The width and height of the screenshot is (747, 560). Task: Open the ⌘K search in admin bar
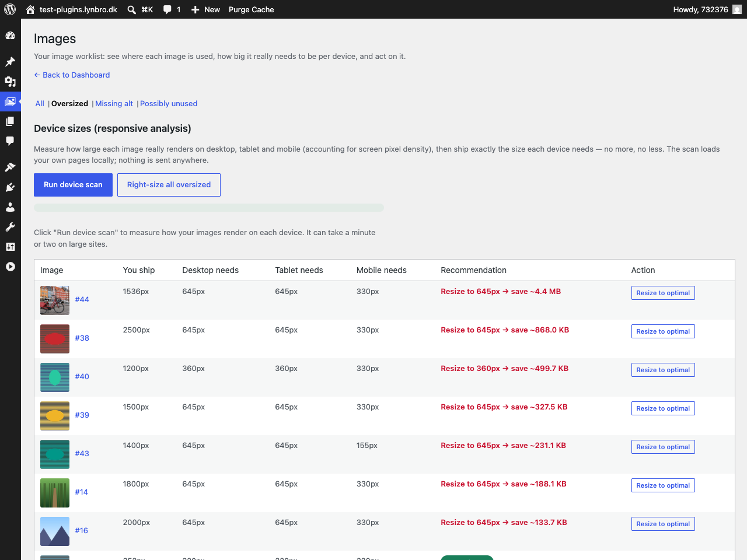tap(140, 9)
